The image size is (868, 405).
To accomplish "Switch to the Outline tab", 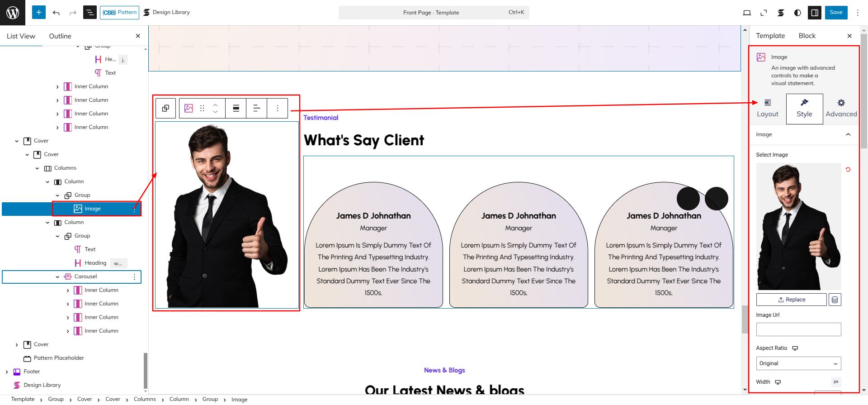I will pyautogui.click(x=60, y=36).
